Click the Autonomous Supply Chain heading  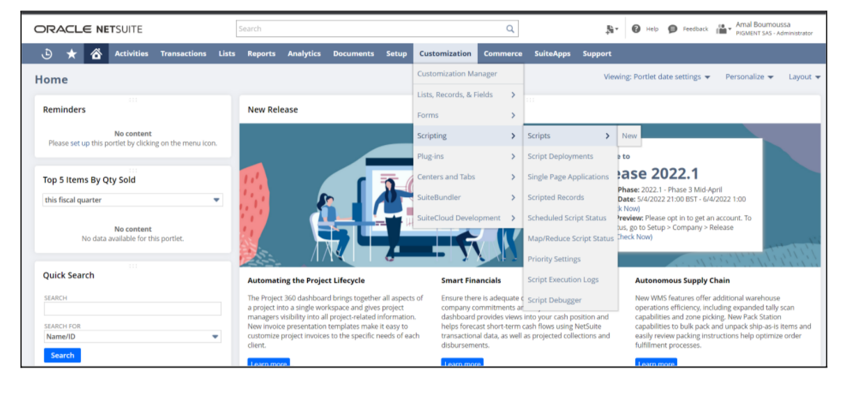(x=682, y=281)
